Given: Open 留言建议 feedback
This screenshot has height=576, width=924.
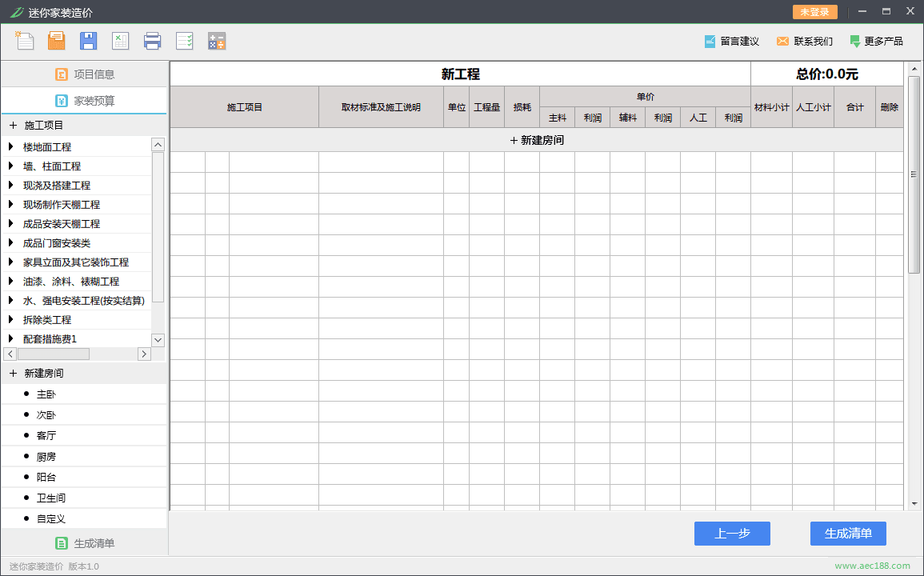Looking at the screenshot, I should coord(731,42).
